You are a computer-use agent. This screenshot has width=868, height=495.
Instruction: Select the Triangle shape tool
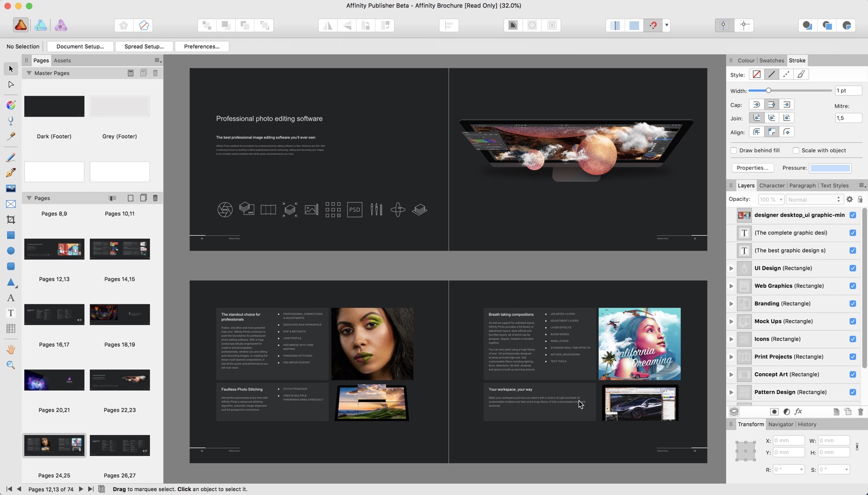coord(11,282)
